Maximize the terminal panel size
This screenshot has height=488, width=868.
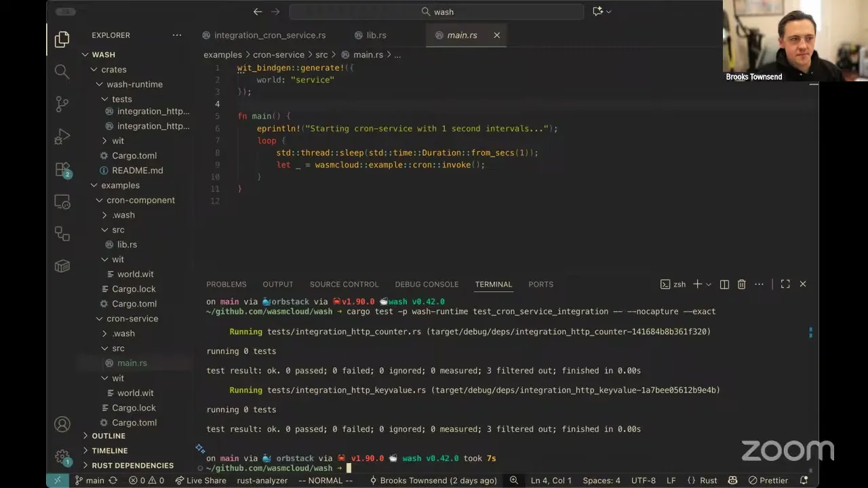pos(785,284)
